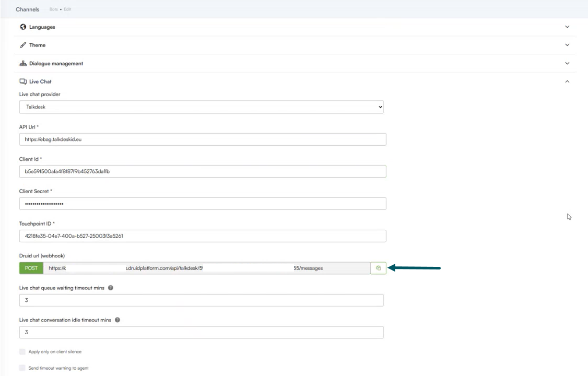
Task: Expand the Languages section chevron
Action: pos(567,27)
